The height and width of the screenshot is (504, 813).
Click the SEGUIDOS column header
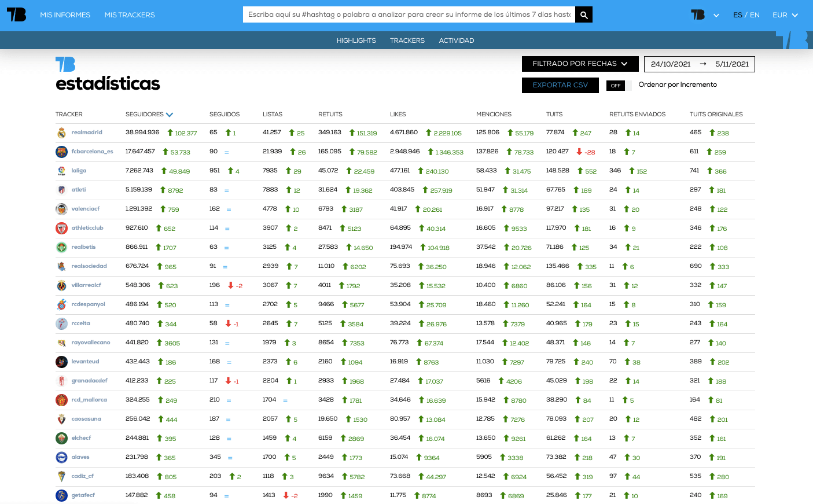point(225,115)
